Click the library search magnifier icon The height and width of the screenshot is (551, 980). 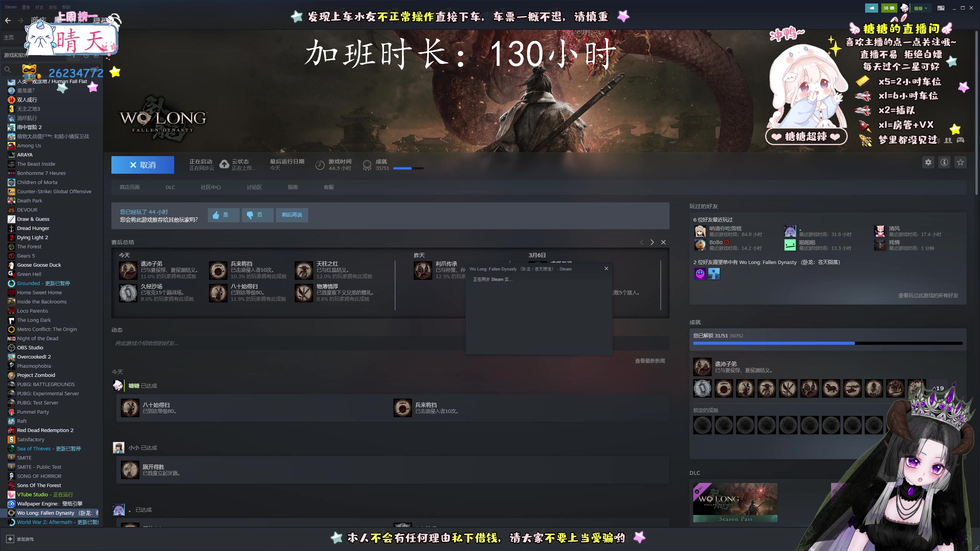(8, 70)
